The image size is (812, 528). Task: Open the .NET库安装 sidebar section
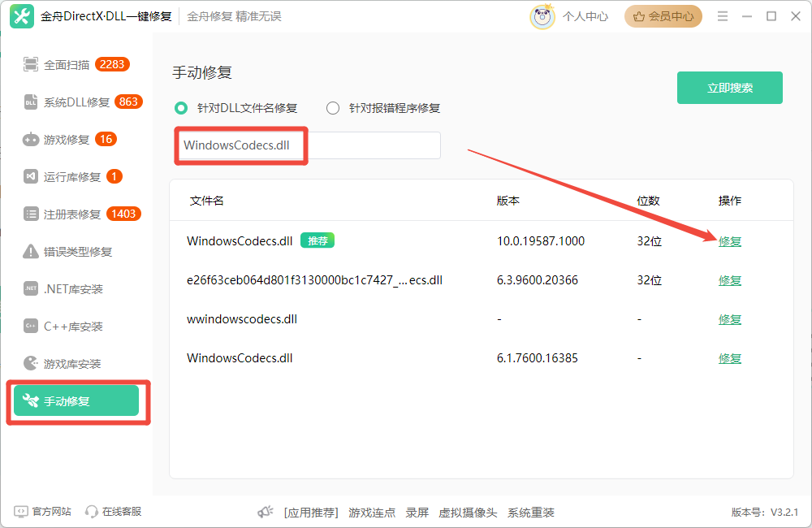coord(73,289)
